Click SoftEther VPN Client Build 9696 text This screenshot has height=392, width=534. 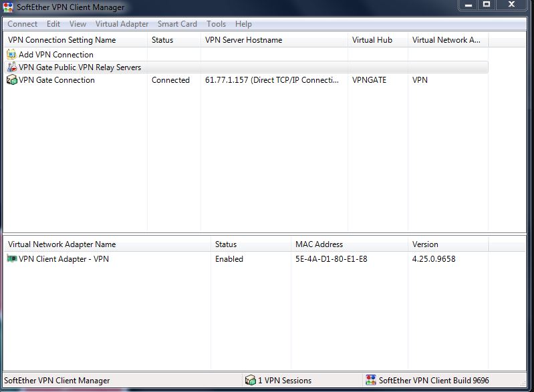point(434,381)
